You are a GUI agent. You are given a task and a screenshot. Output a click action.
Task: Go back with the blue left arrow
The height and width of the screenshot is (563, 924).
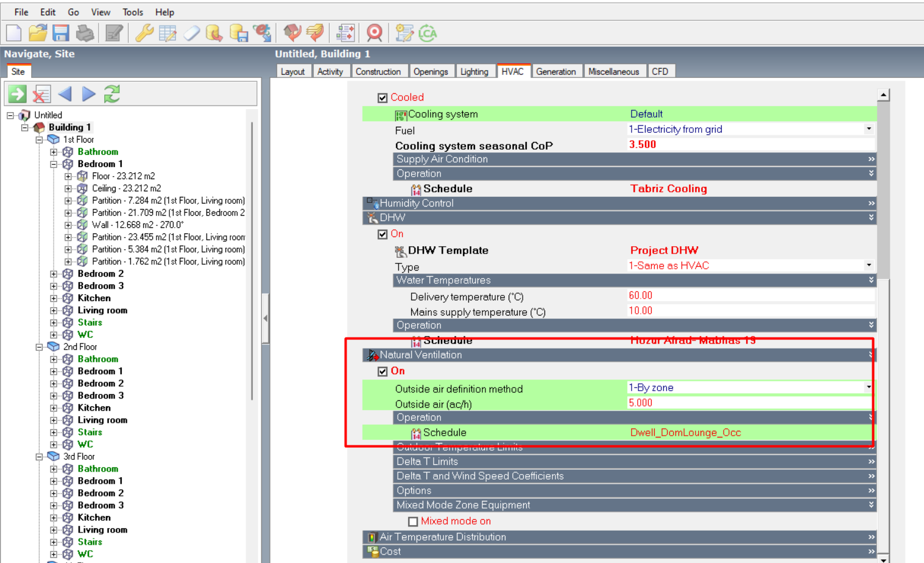tap(65, 94)
